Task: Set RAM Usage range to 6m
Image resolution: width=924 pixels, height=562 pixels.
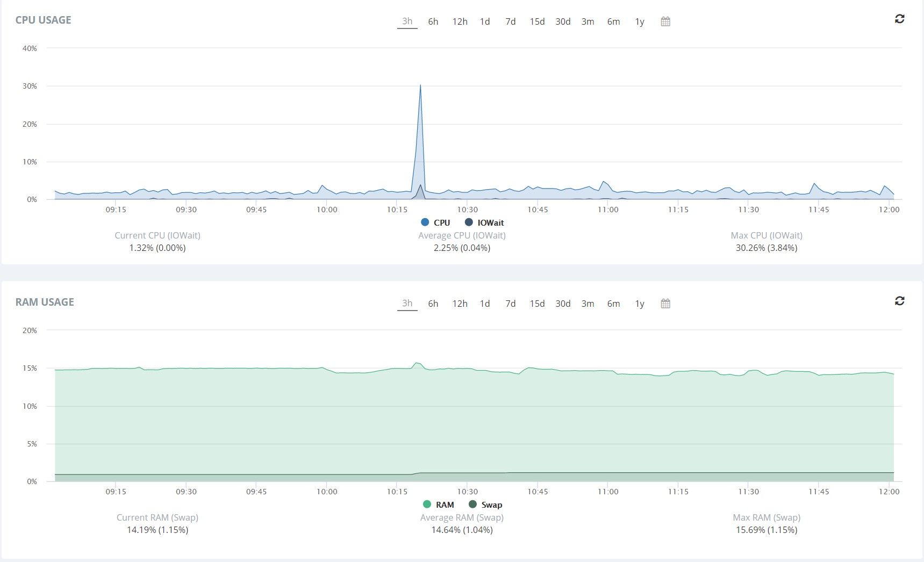Action: click(x=613, y=304)
